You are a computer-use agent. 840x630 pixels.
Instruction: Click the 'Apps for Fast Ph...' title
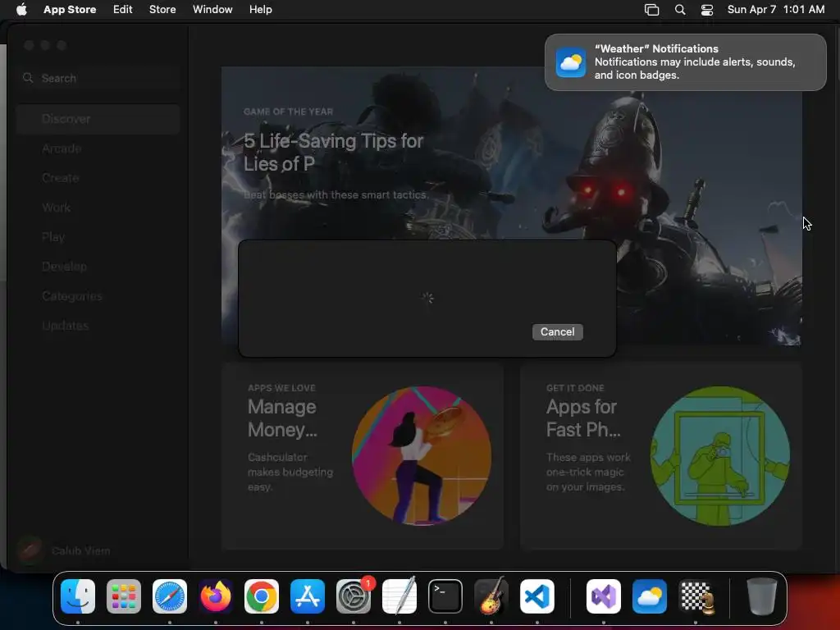[583, 418]
